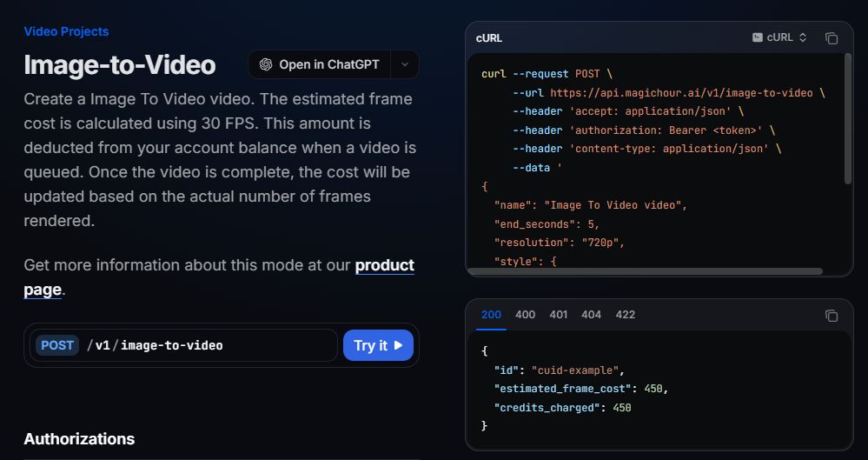Select the 401 response tab
This screenshot has width=868, height=460.
[x=559, y=315]
